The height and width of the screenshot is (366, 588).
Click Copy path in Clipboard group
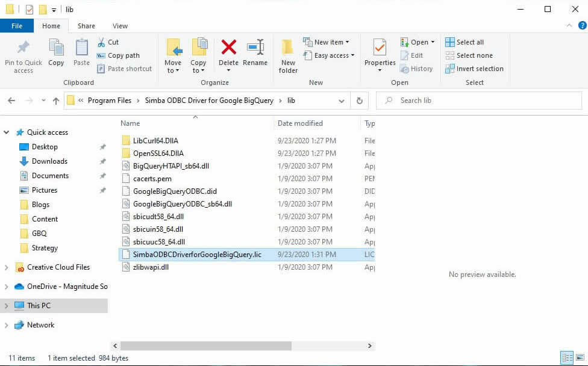coord(118,55)
